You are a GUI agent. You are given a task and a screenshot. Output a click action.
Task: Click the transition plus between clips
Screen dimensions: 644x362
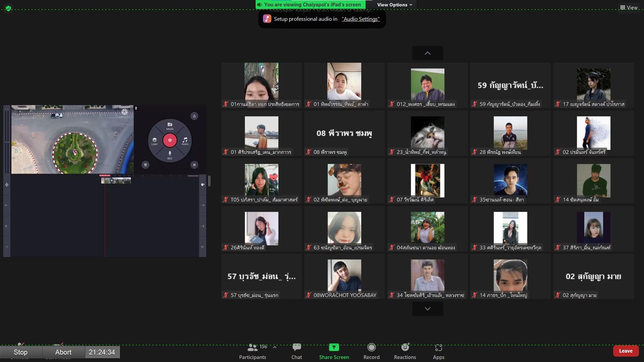pyautogui.click(x=112, y=180)
